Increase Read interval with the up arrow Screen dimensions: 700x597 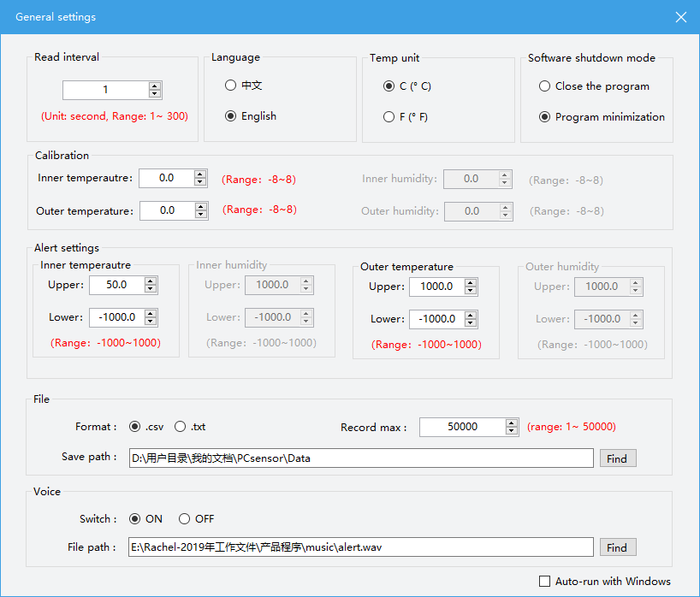click(x=155, y=86)
